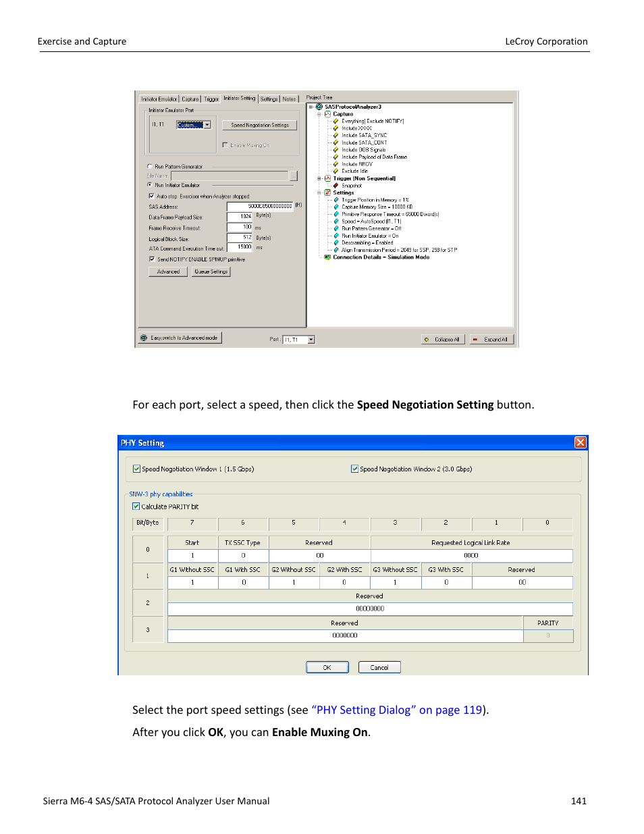Click the icon beside Capture Memory Size setting
This screenshot has width=644, height=834.
(x=336, y=207)
